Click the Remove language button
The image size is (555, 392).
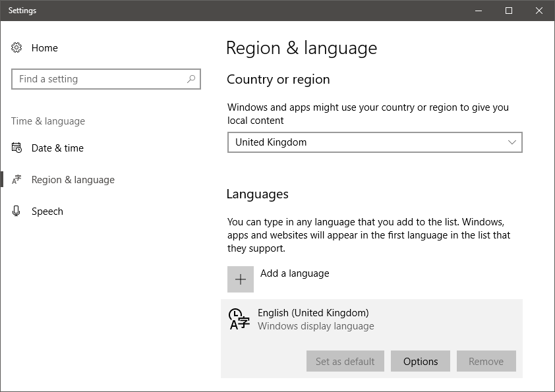pos(486,361)
